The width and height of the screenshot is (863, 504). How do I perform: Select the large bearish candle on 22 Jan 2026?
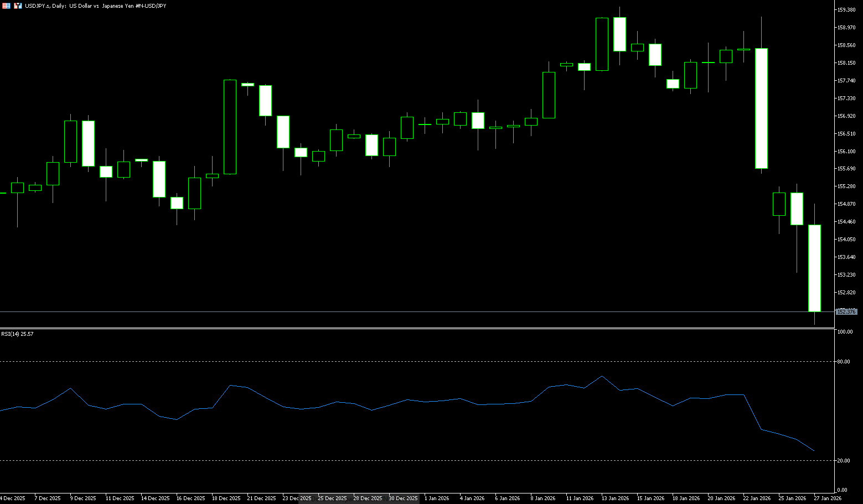761,108
